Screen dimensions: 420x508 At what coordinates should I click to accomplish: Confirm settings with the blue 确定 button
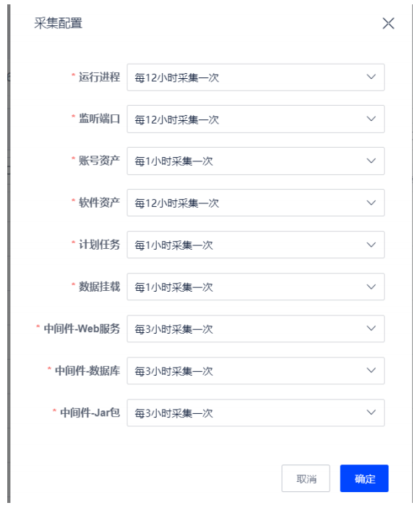click(x=364, y=478)
